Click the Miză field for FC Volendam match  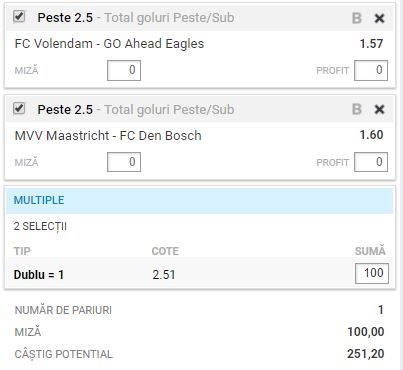click(124, 70)
